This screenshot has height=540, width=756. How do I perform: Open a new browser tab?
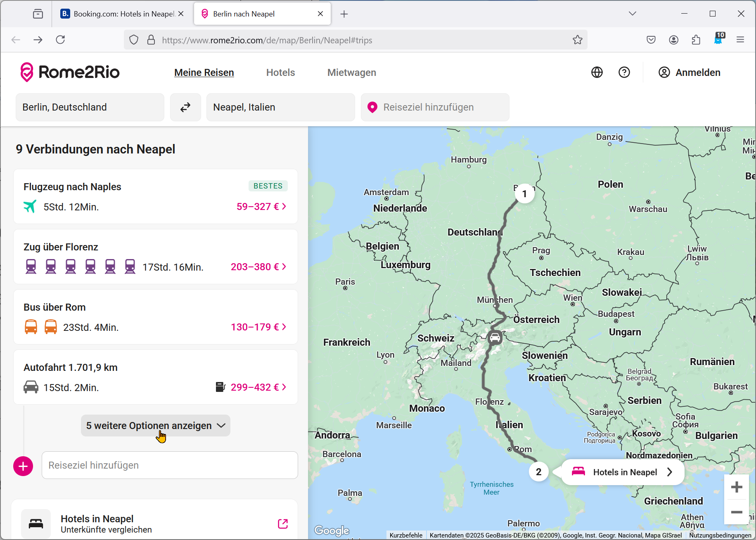pyautogui.click(x=344, y=14)
